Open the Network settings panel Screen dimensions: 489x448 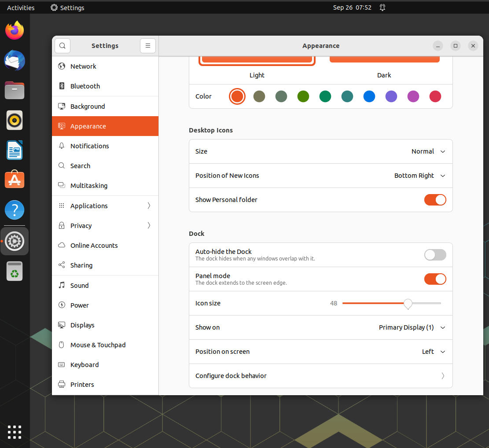tap(83, 66)
